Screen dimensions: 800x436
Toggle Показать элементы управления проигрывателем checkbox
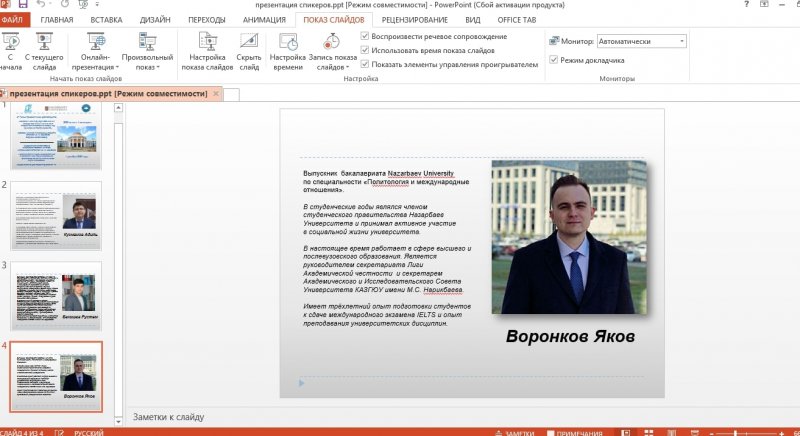[x=364, y=64]
